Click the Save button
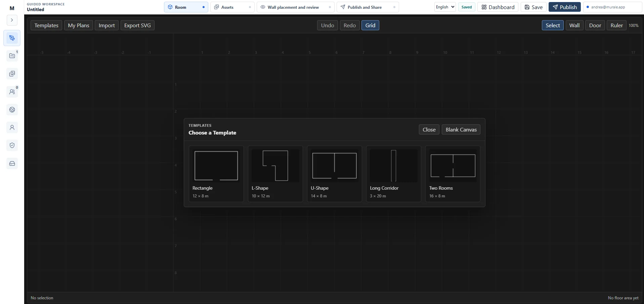Screen dimensions: 644x304 [533, 7]
